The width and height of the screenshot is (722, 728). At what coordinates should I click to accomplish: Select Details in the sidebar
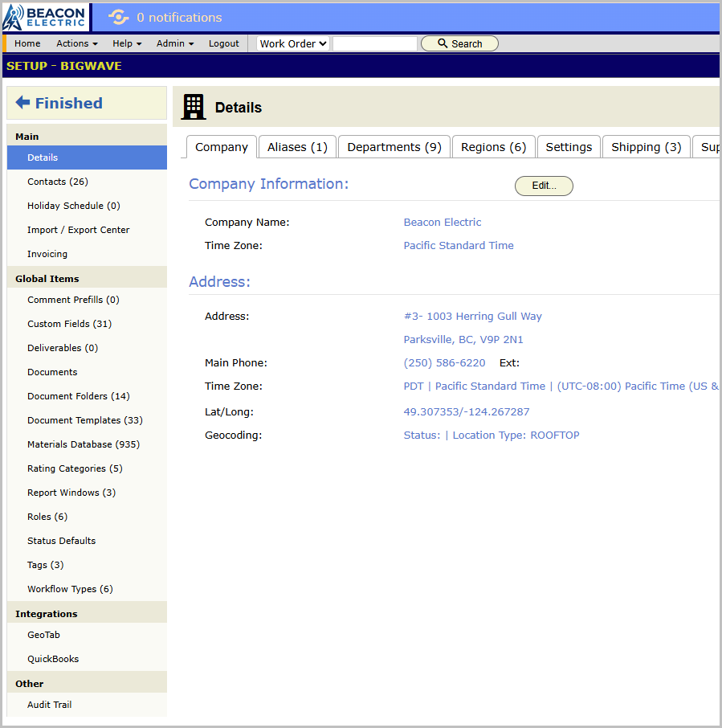pyautogui.click(x=87, y=157)
